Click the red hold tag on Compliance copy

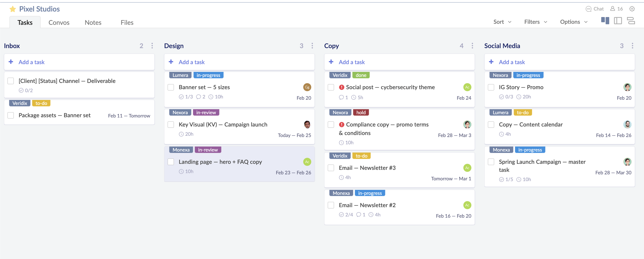361,113
